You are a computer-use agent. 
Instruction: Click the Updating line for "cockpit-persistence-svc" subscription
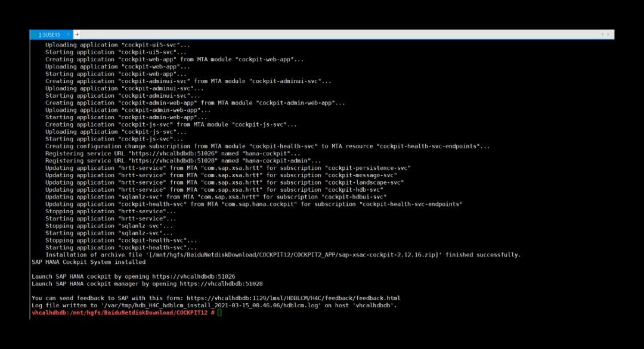[x=228, y=168]
